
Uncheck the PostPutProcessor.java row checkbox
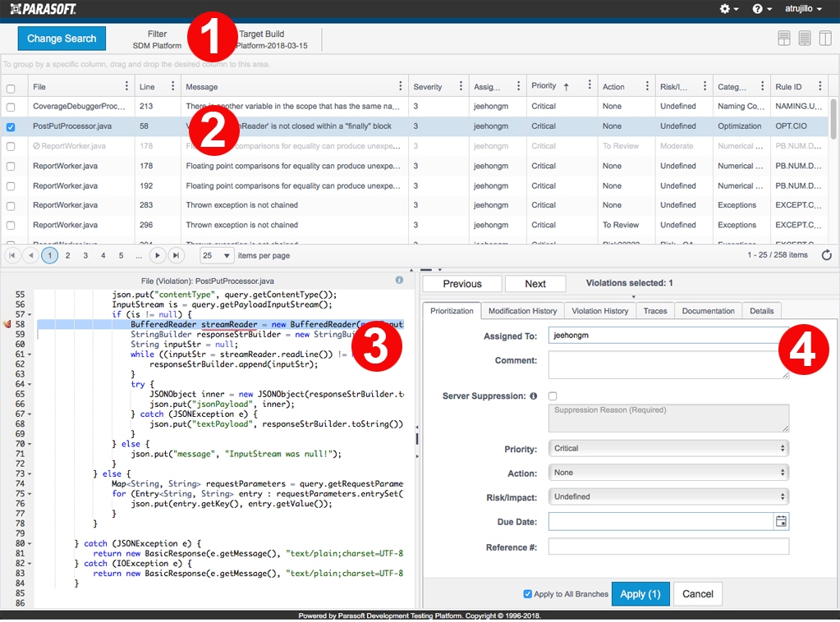[11, 127]
